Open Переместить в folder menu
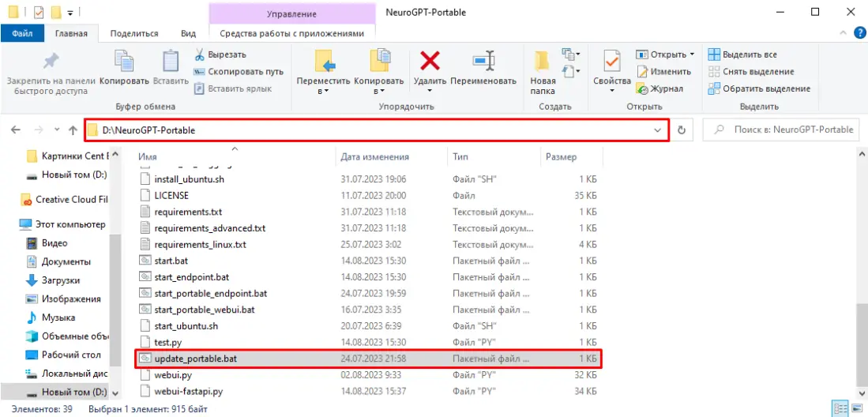Viewport: 868px width, 417px height. 323,71
